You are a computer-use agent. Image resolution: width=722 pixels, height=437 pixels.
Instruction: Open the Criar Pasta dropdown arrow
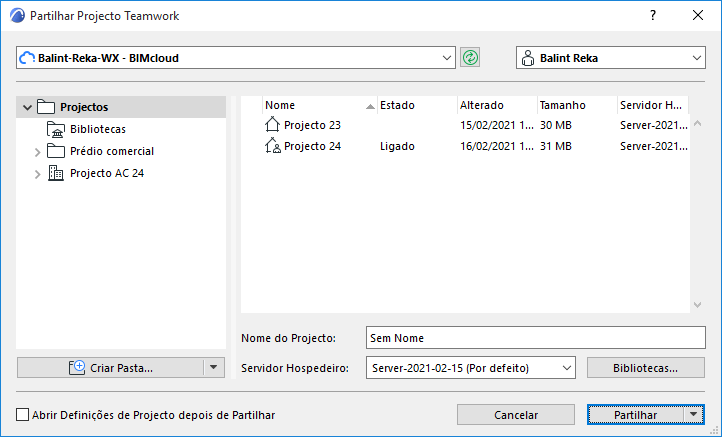click(x=213, y=367)
